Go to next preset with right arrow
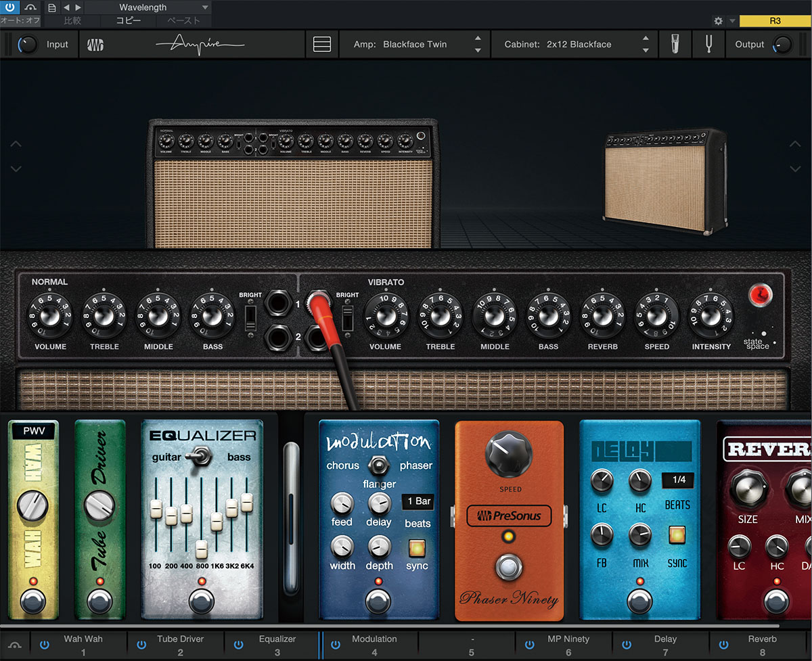Image resolution: width=812 pixels, height=661 pixels. pyautogui.click(x=78, y=7)
